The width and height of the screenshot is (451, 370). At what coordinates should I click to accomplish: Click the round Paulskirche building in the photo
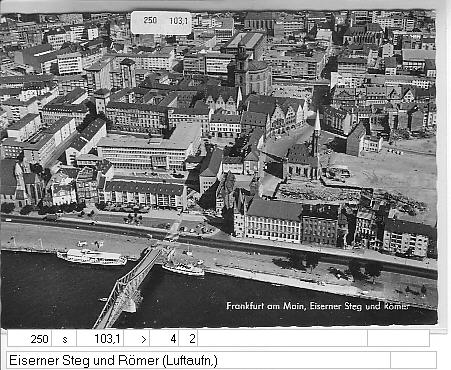257,77
